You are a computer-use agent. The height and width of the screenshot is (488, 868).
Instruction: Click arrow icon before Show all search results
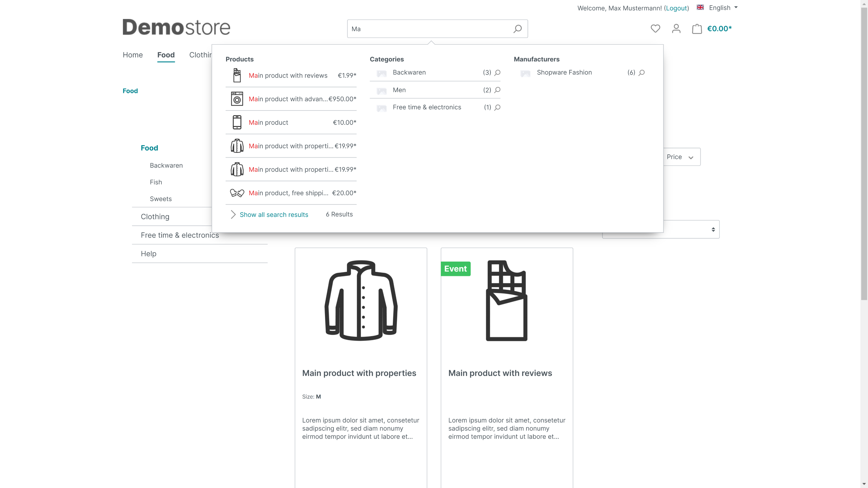click(x=233, y=215)
